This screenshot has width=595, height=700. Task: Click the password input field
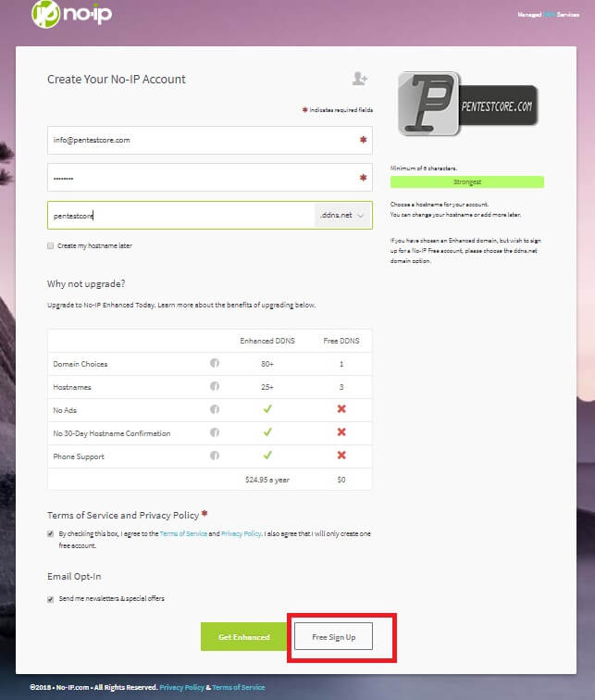click(210, 178)
